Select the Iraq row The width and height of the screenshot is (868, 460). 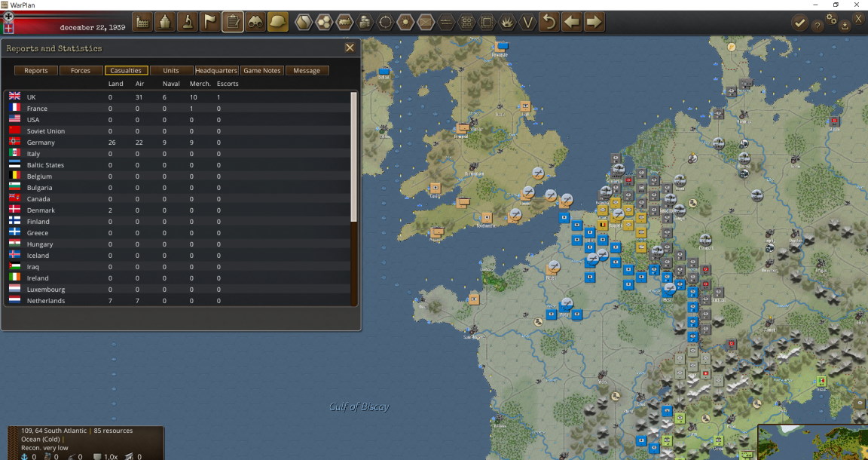point(177,267)
